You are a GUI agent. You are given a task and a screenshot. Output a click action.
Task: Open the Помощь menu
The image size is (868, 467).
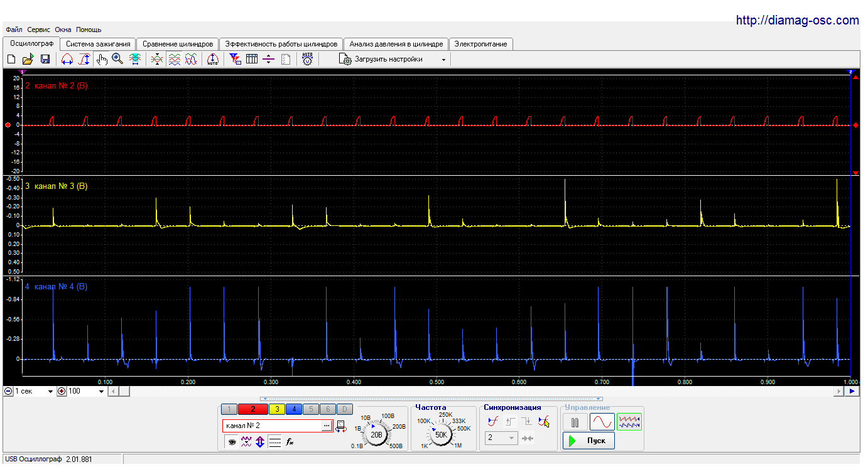[89, 30]
